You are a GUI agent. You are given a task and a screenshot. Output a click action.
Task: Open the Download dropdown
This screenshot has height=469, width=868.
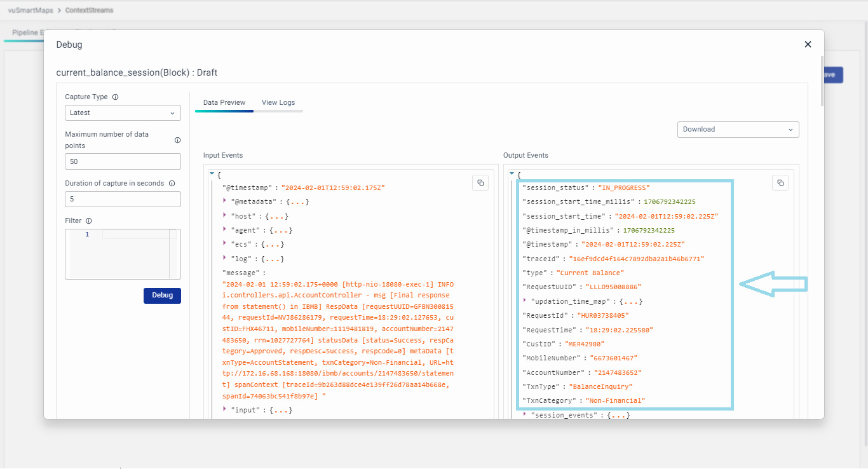point(738,130)
